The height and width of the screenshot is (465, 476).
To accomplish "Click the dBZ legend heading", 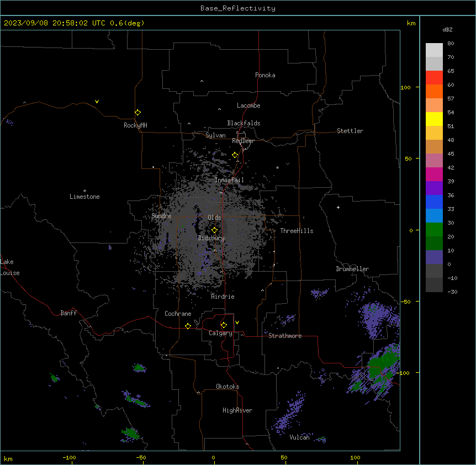I will click(447, 29).
